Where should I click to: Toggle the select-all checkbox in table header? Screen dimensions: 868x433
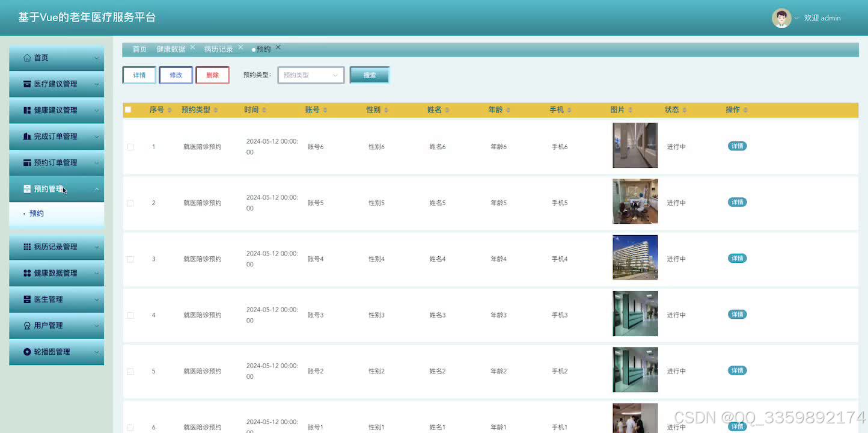[x=128, y=109]
